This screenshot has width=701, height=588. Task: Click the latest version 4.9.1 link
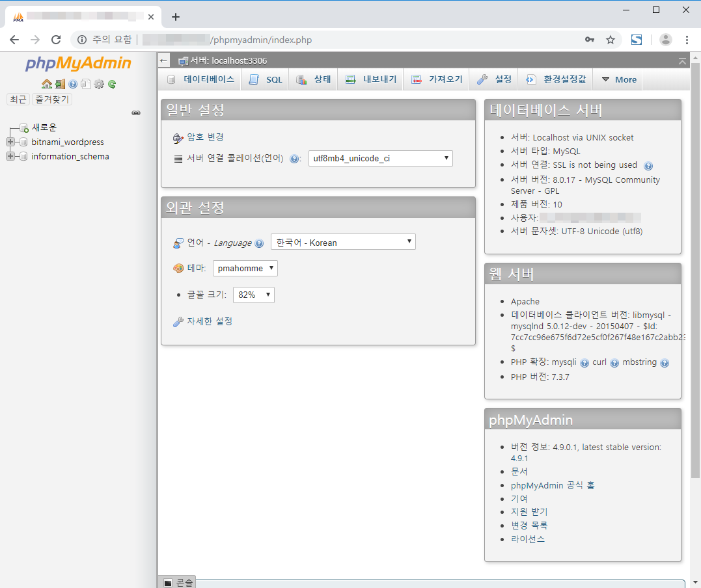click(x=519, y=459)
